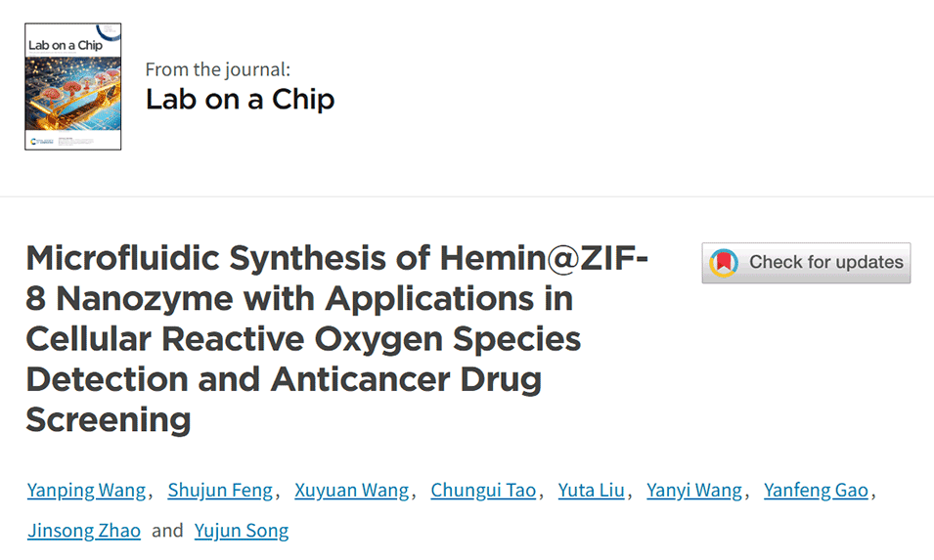The image size is (934, 560).
Task: Click the publisher logo on the journal cover
Action: pyautogui.click(x=37, y=142)
